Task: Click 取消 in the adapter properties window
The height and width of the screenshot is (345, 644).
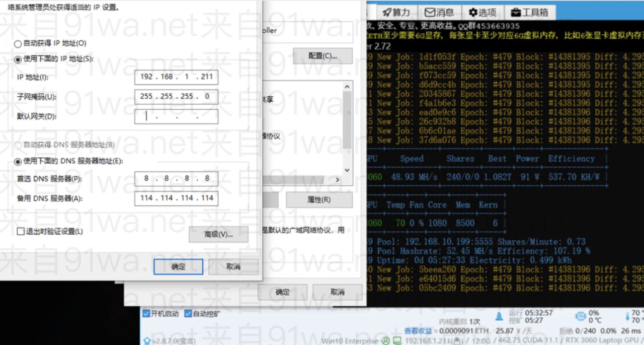Action: coord(337,292)
